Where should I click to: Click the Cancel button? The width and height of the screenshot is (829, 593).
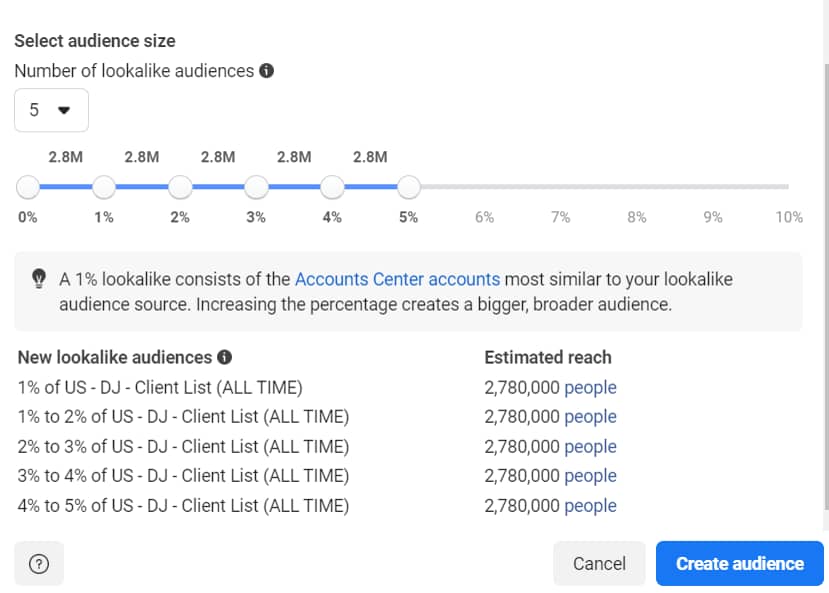[600, 563]
